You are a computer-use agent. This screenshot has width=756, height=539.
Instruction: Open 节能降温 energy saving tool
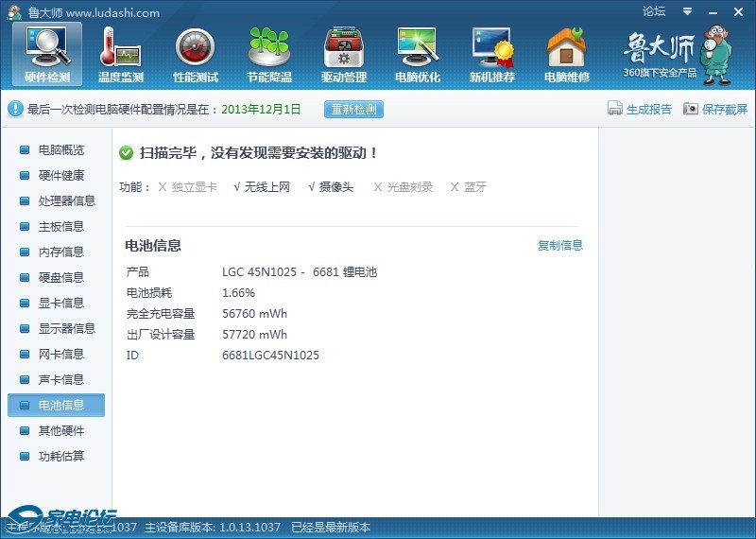(269, 55)
